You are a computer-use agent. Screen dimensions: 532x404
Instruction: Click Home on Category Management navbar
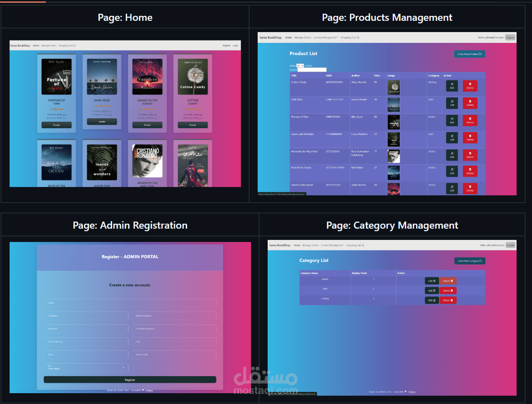(x=297, y=245)
